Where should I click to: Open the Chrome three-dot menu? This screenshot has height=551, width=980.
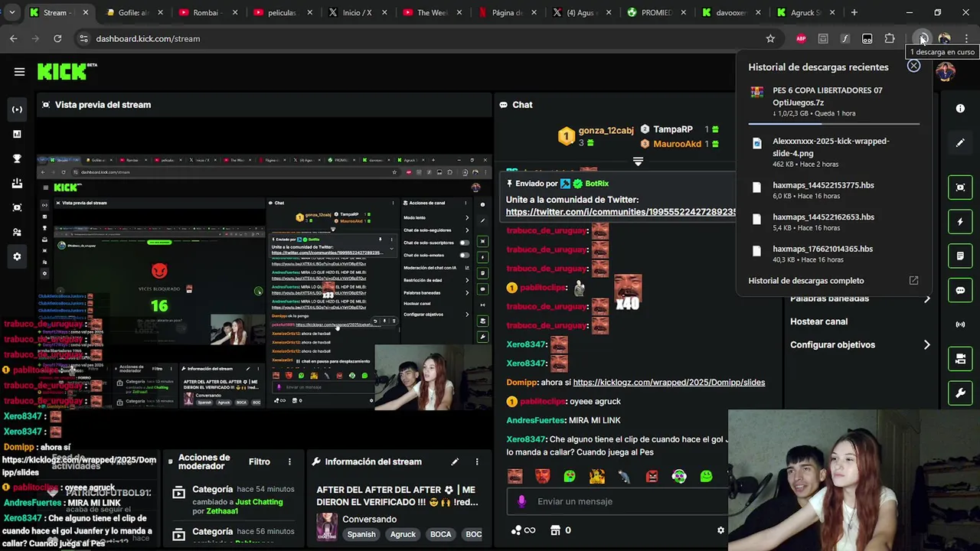click(x=966, y=38)
